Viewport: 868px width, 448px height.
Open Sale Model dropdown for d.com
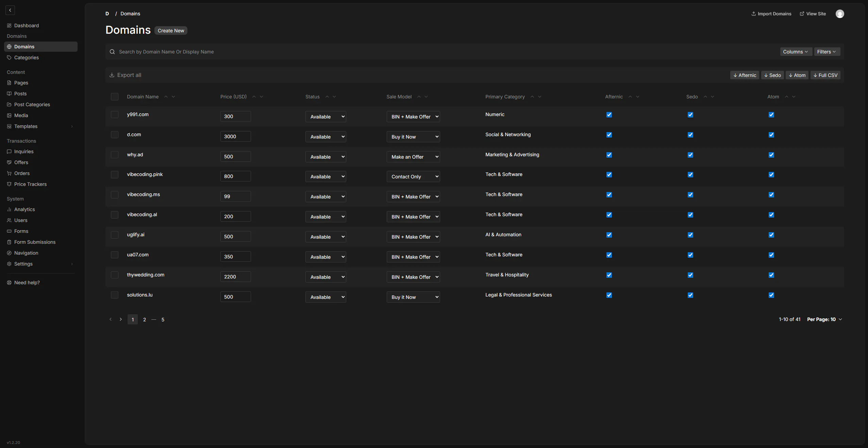click(x=413, y=137)
